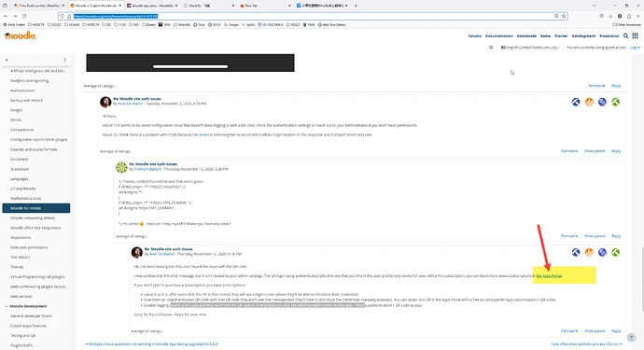Select Moodle for mobile in the sidebar
The width and height of the screenshot is (644, 350).
(36, 208)
